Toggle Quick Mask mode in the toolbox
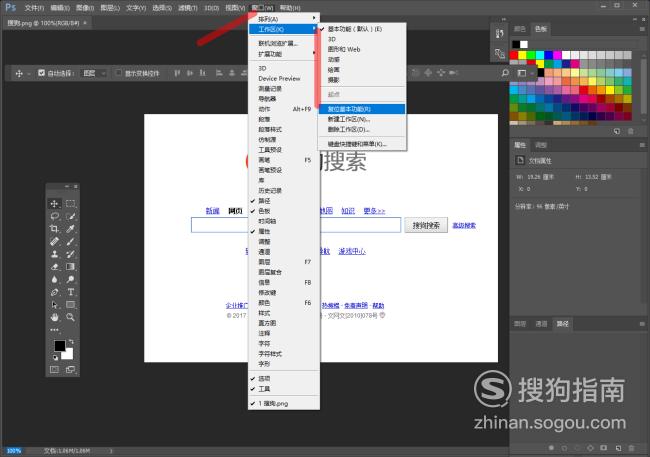This screenshot has height=457, width=650. pos(54,369)
